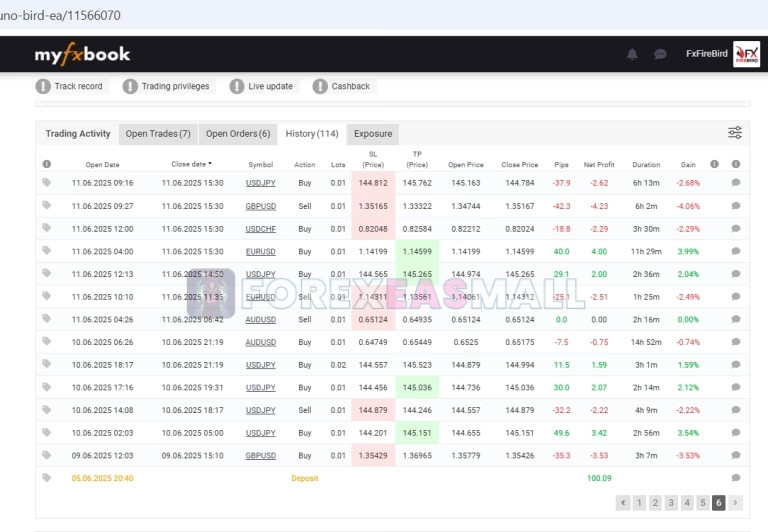Click the AUDUSD symbol link

260,320
